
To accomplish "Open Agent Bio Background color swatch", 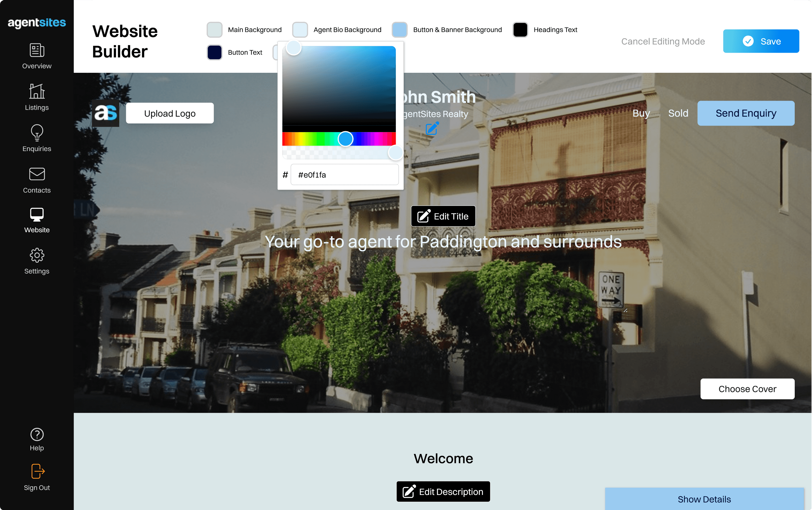I will point(300,30).
